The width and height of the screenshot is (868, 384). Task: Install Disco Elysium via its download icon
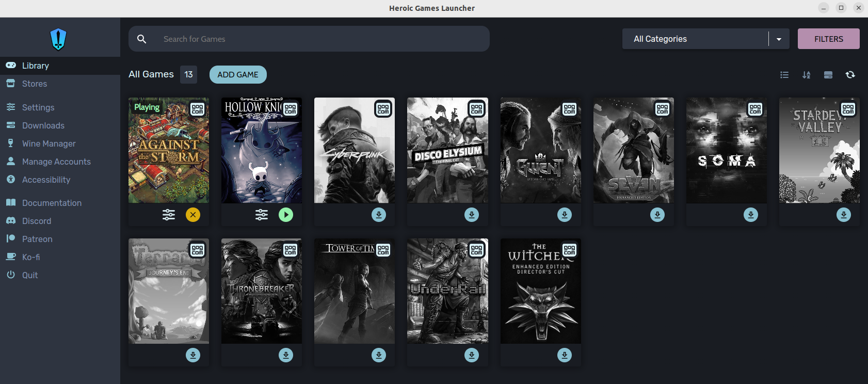click(x=472, y=215)
